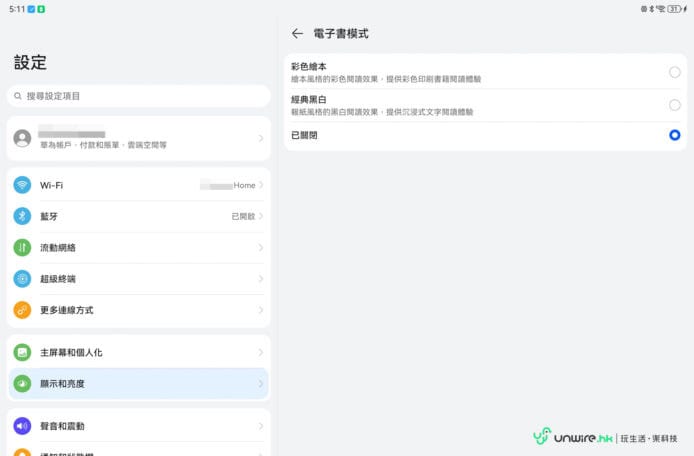Tap the 彩色繪本 option label
The height and width of the screenshot is (456, 694).
[309, 66]
